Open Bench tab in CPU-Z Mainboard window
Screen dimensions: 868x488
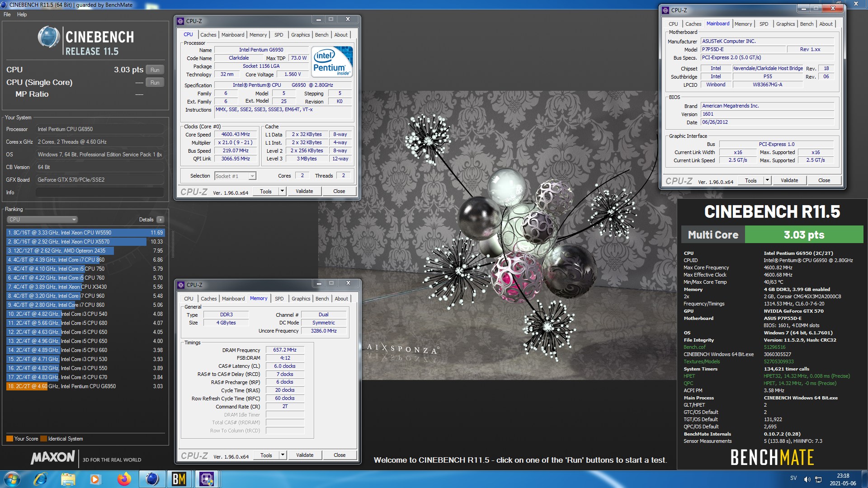pos(807,24)
